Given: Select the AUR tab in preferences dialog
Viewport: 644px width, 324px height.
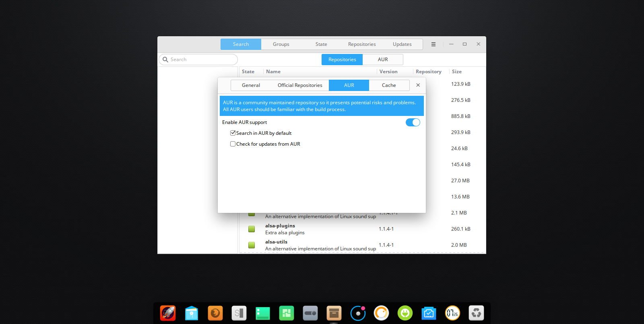Looking at the screenshot, I should [x=349, y=85].
